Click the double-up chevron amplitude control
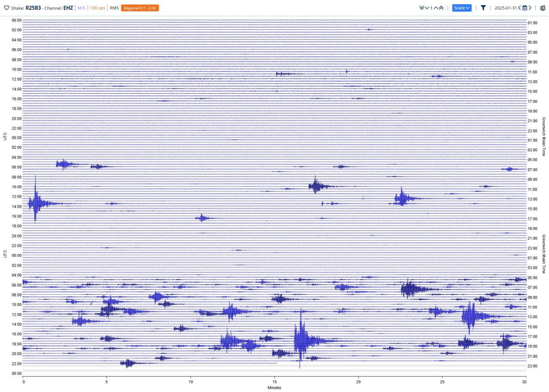The height and width of the screenshot is (392, 549). click(441, 8)
